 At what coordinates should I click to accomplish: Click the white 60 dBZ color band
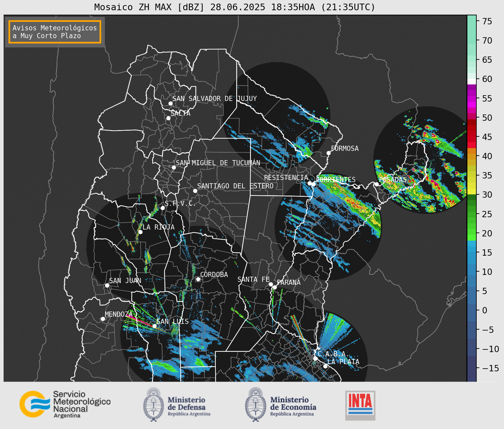[472, 81]
